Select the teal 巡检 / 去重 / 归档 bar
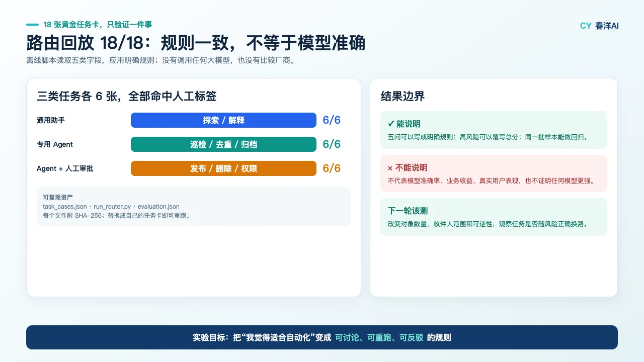The image size is (644, 362). tap(223, 144)
